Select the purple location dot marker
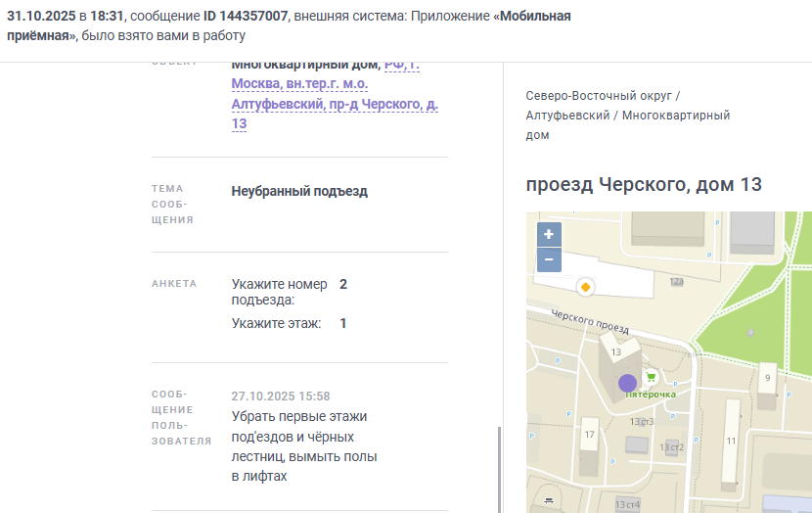 pos(628,384)
